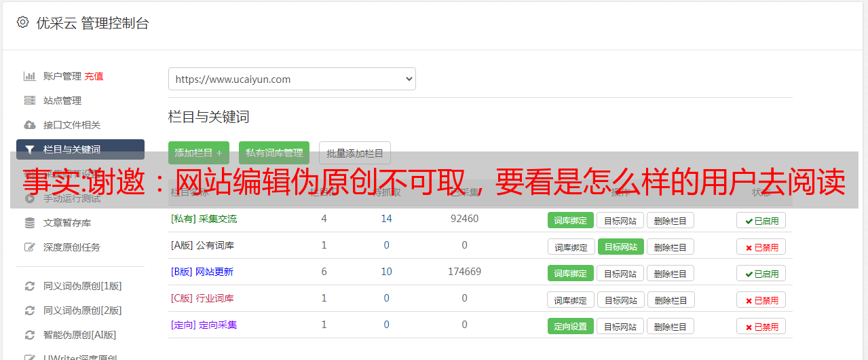Click the [C版] 行业词库 column name
868x360 pixels.
202,298
